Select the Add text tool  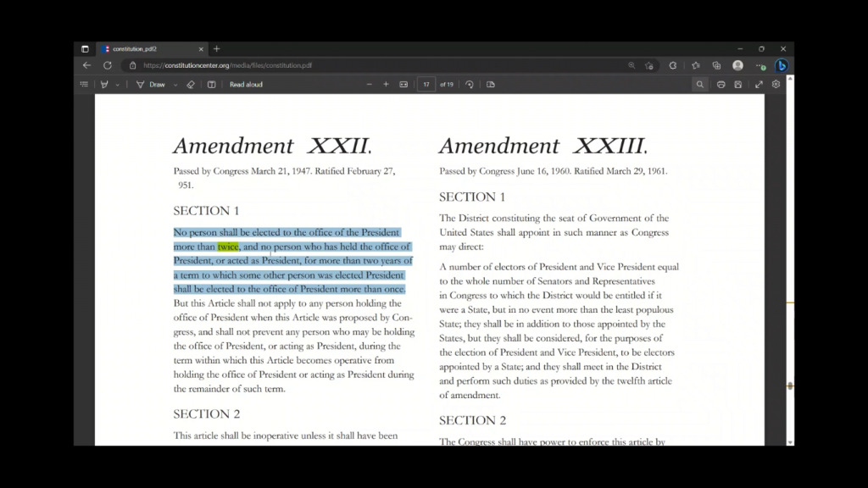pyautogui.click(x=211, y=85)
